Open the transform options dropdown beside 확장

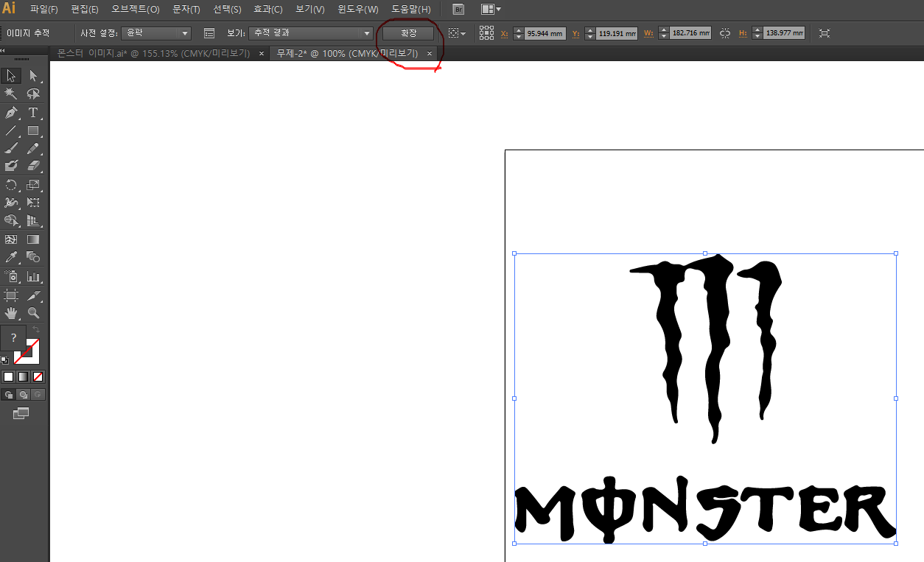(457, 33)
